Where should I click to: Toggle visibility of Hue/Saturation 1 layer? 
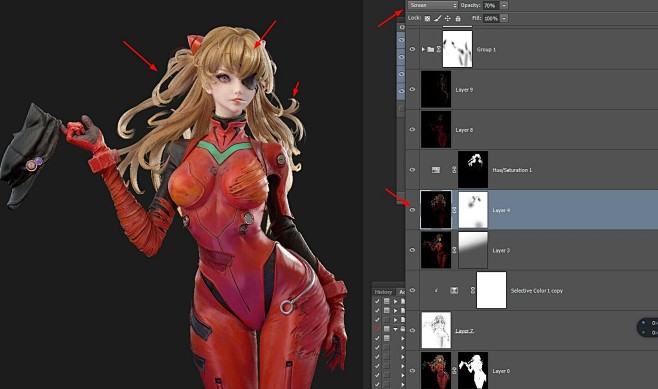[412, 170]
